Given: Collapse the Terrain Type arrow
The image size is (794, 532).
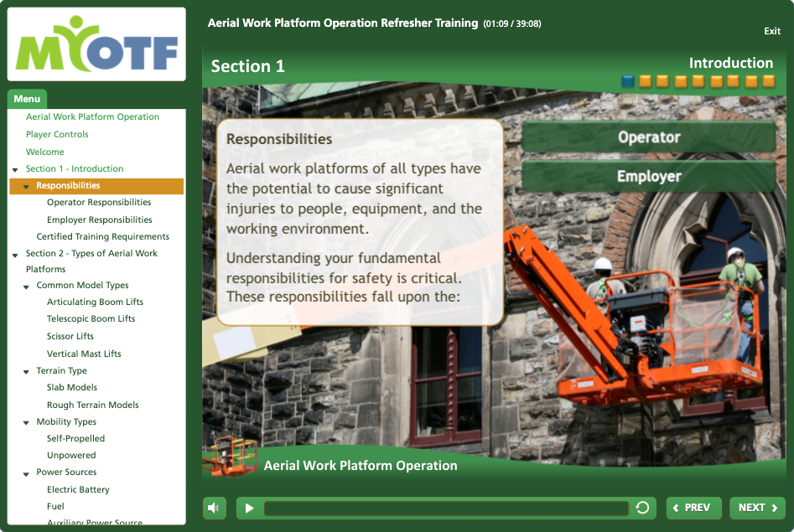Looking at the screenshot, I should point(26,372).
